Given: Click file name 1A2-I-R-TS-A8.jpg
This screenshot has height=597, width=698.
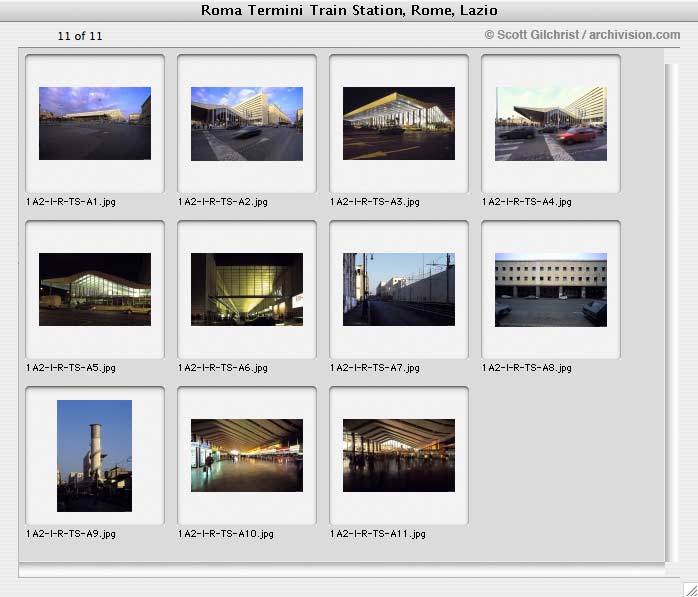Looking at the screenshot, I should coord(527,368).
